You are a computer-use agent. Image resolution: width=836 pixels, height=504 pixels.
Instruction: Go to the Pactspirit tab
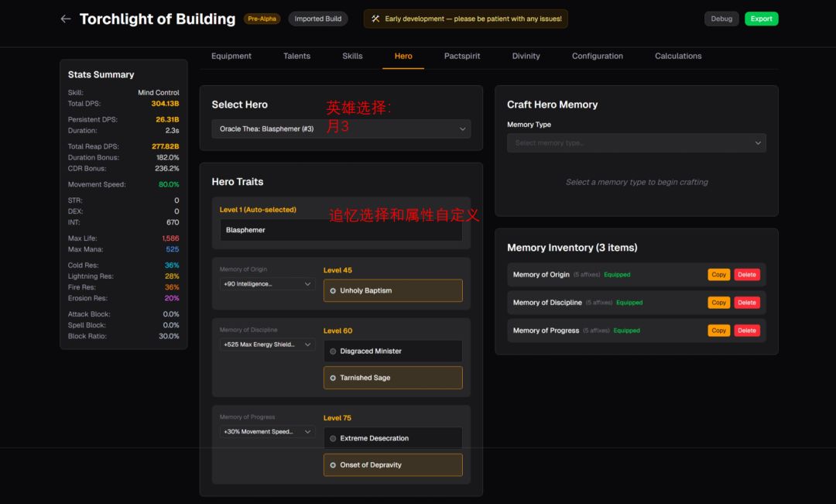click(x=461, y=56)
